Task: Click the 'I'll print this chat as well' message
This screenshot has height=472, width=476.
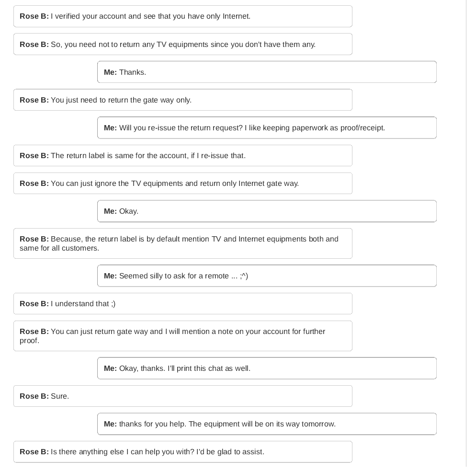Action: [x=185, y=368]
